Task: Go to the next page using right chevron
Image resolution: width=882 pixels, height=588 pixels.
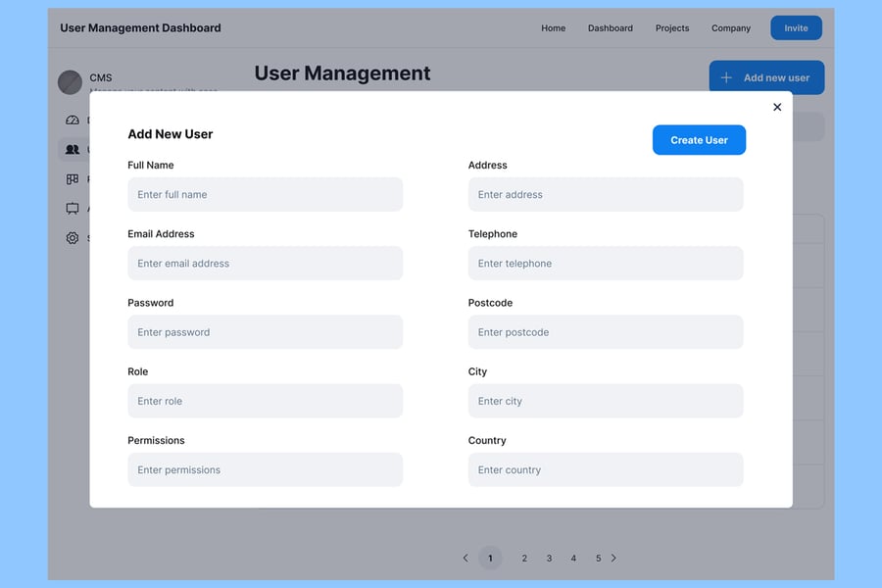Action: coord(613,558)
